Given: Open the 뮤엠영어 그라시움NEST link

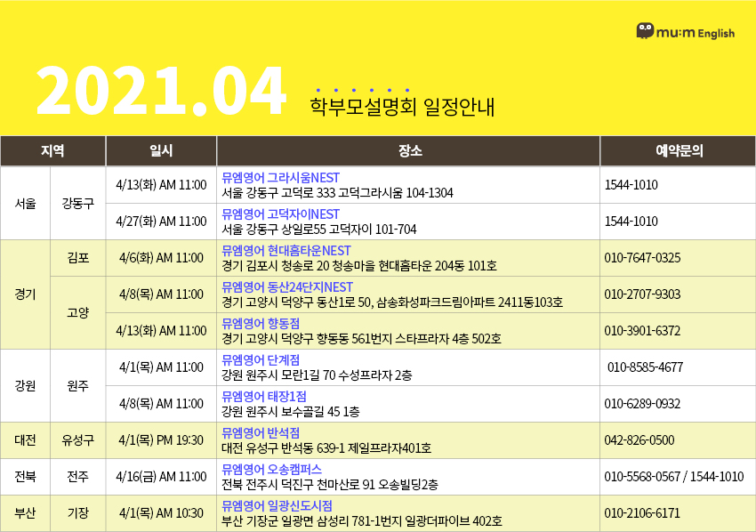Looking at the screenshot, I should (280, 178).
